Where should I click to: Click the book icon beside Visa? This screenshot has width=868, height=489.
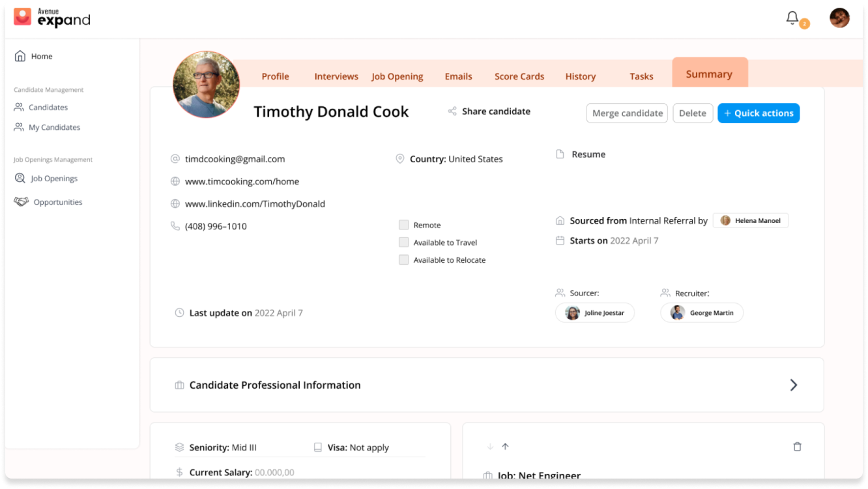tap(318, 447)
